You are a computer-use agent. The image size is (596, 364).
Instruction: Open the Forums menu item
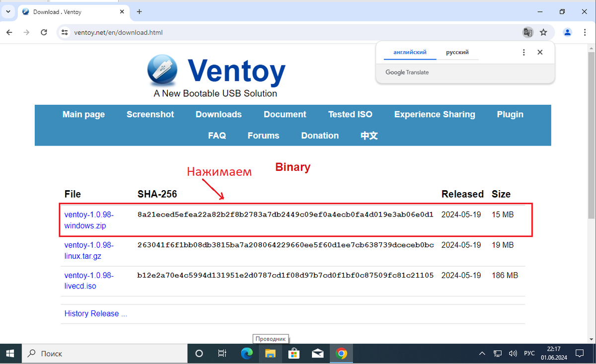[x=263, y=136]
